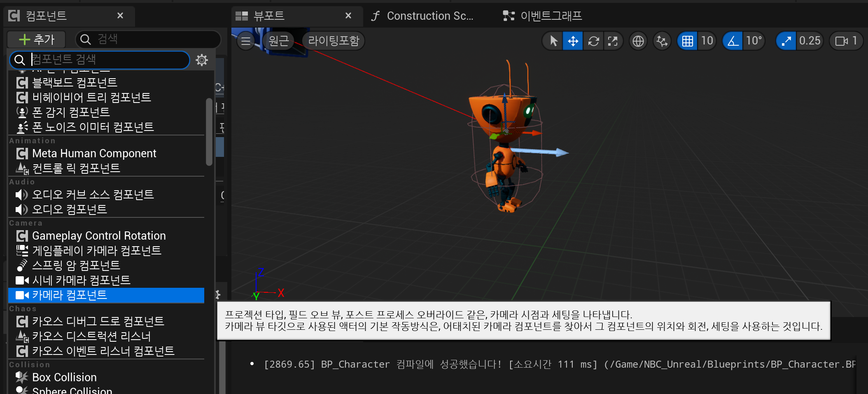Toggle world/local coordinate globe icon
The width and height of the screenshot is (868, 394).
[x=638, y=41]
